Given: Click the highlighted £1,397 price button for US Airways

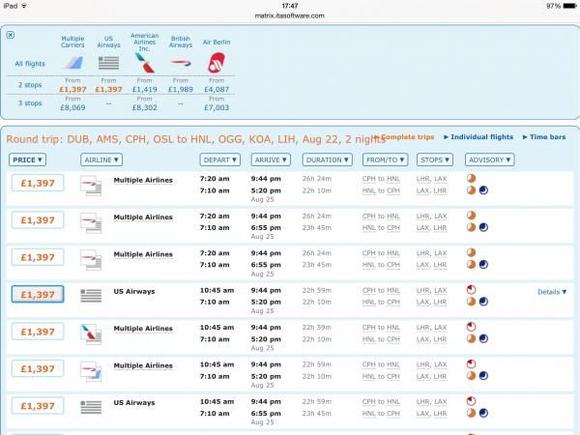Looking at the screenshot, I should click(37, 294).
